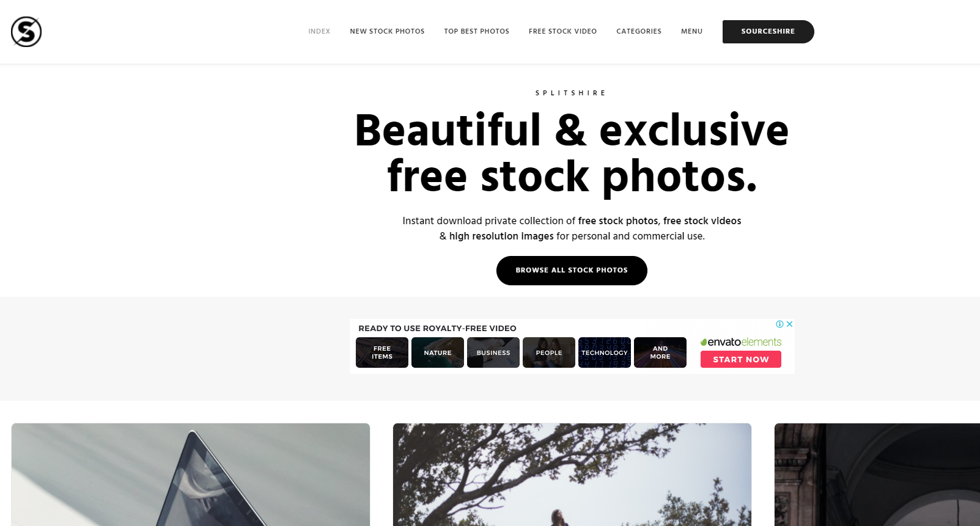Click the Sourceshire button

pyautogui.click(x=768, y=32)
